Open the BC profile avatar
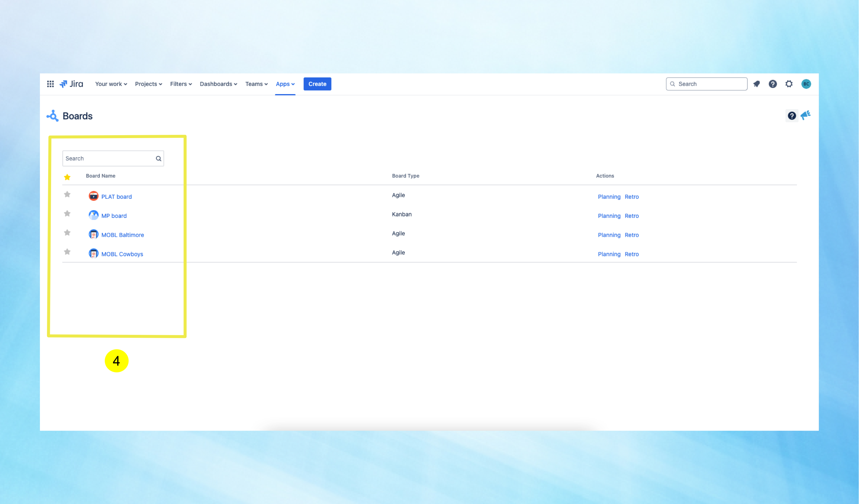Screen dimensions: 859x504 [x=806, y=84]
